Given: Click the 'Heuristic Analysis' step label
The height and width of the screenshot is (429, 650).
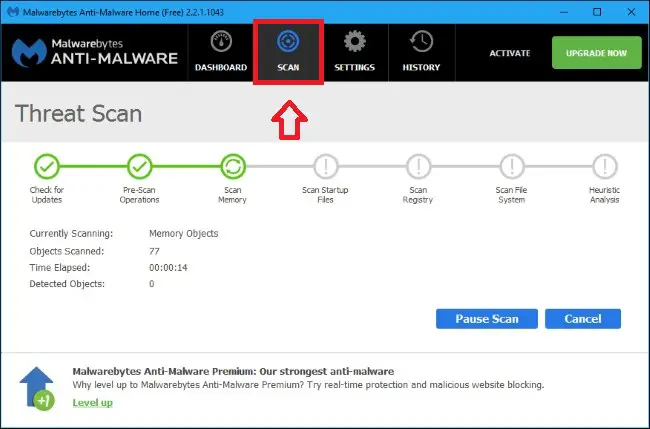Looking at the screenshot, I should click(605, 195).
